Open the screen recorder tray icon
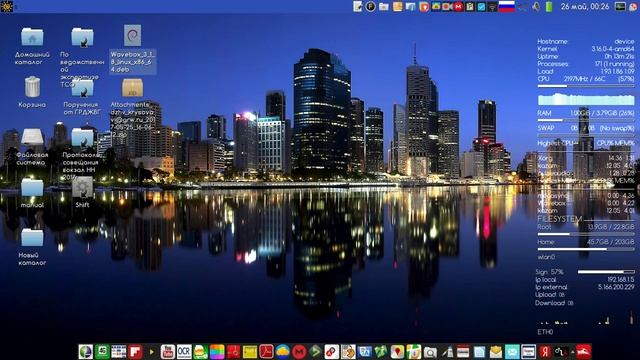Screen dimensions: 640x360 pos(447,7)
